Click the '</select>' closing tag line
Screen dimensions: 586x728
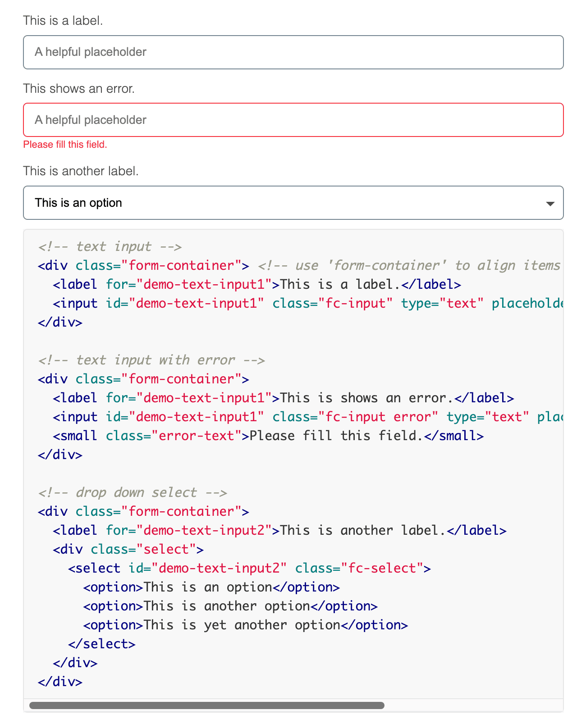(102, 644)
